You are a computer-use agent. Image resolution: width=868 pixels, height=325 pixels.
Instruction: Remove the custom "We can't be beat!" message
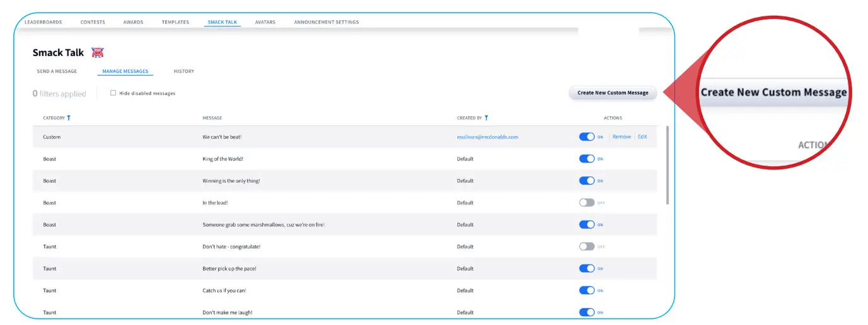pyautogui.click(x=622, y=137)
